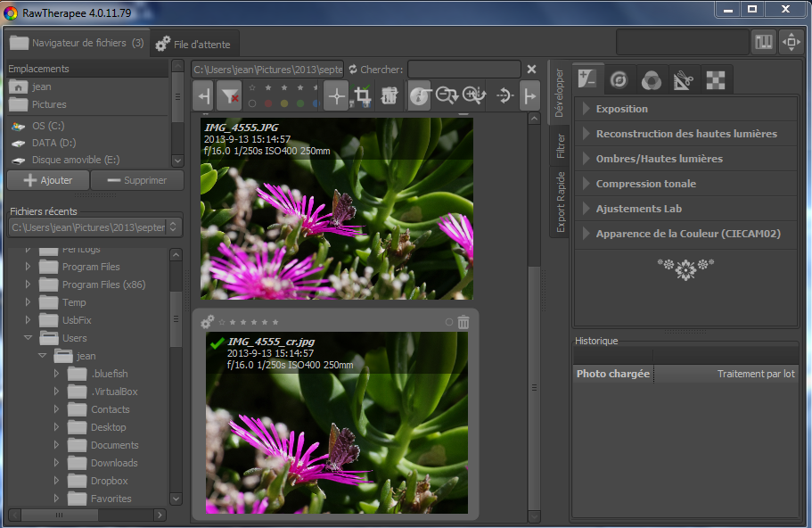Open the Exposure tools tab icon
Screen dimensions: 812x528
pos(587,79)
